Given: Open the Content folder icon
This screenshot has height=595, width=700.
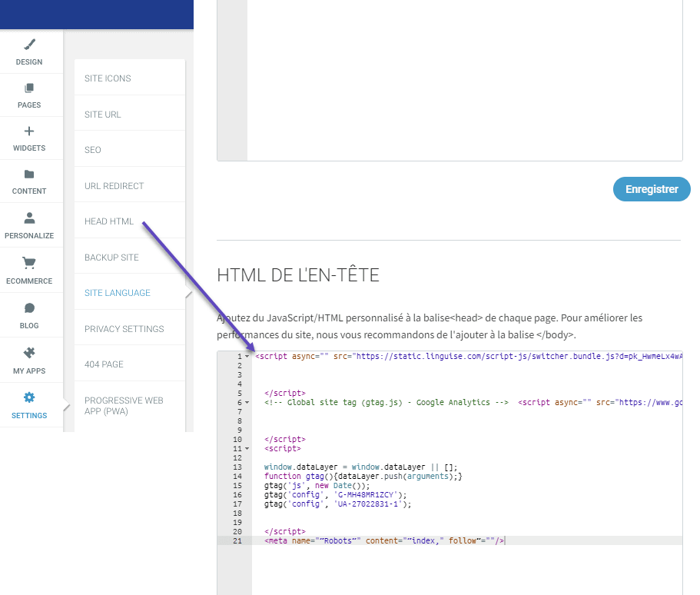Looking at the screenshot, I should [x=29, y=175].
